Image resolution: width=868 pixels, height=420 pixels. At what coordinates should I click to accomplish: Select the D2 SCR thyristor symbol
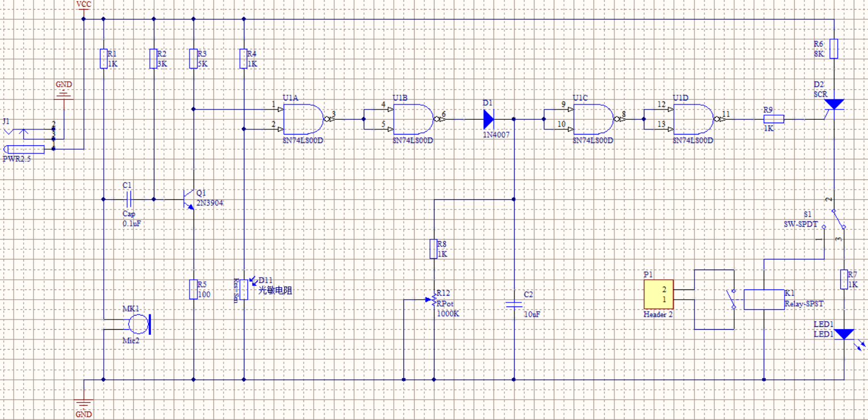point(833,107)
